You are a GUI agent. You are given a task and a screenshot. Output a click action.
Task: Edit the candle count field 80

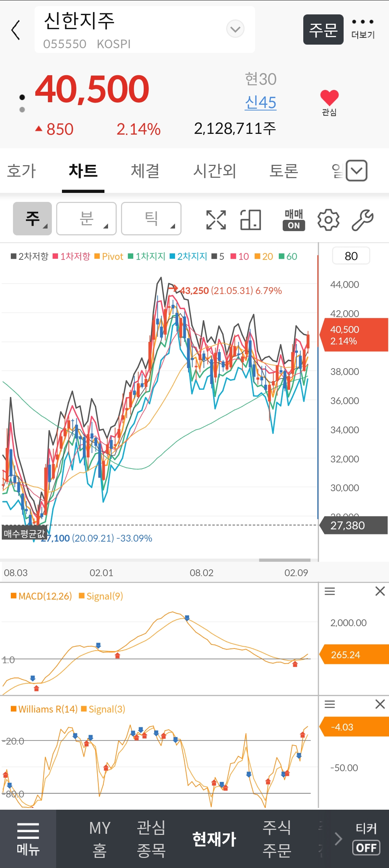[351, 256]
